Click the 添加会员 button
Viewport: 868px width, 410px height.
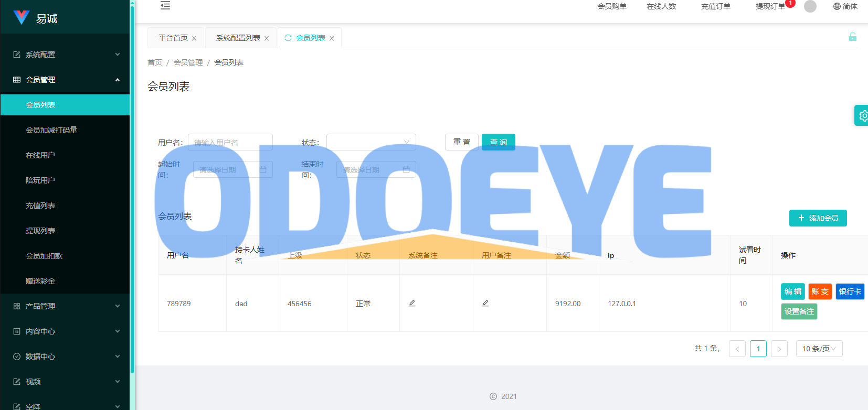coord(818,218)
